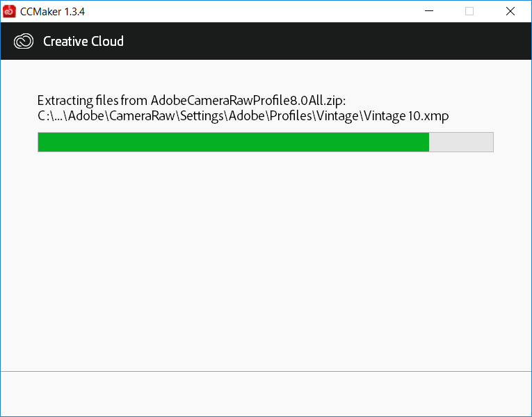Click the 'Vintage 10.xmp' file name
The image size is (532, 417).
coord(406,116)
